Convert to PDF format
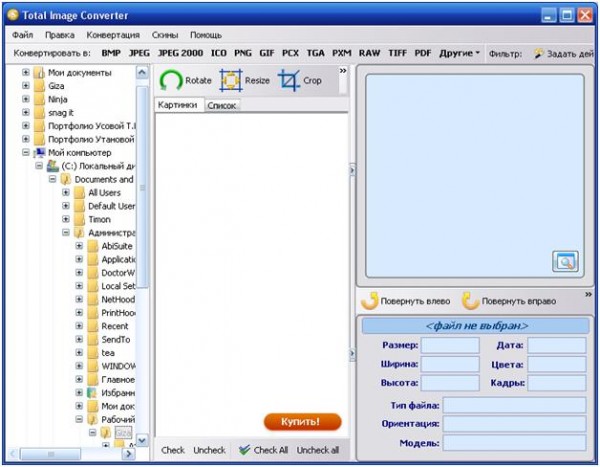Screen dimensions: 600x467 tap(423, 53)
